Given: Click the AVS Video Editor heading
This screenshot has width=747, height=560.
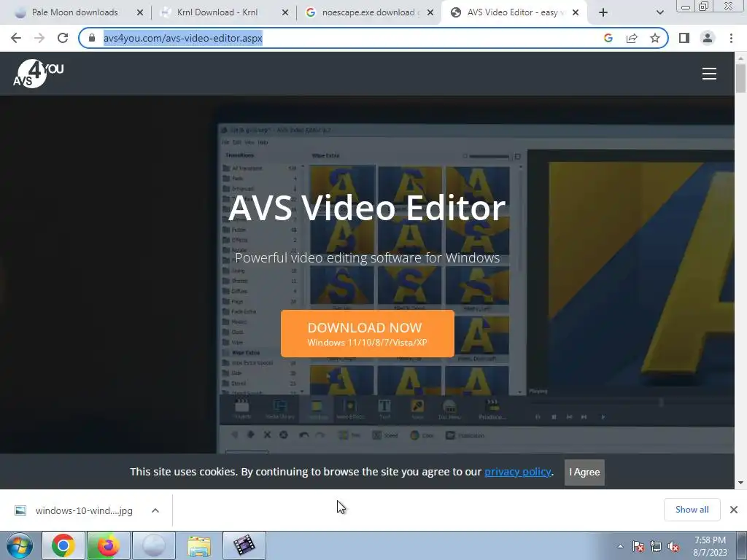Looking at the screenshot, I should click(367, 208).
